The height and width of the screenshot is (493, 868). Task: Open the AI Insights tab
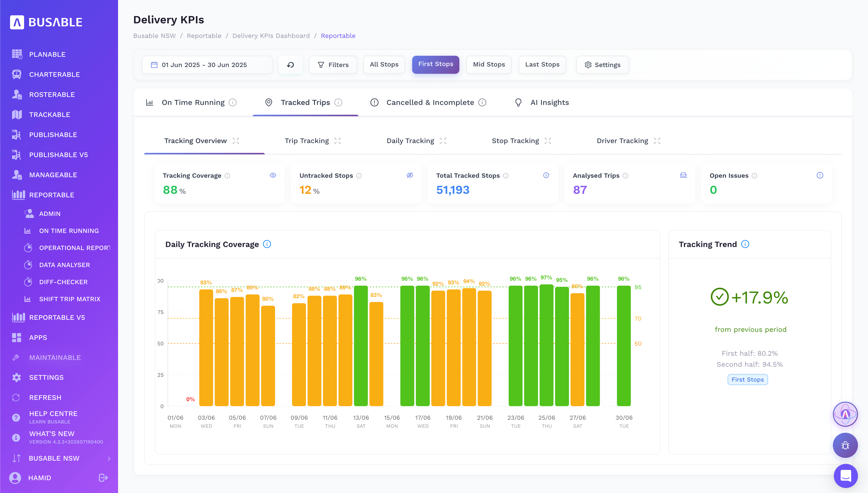[542, 102]
